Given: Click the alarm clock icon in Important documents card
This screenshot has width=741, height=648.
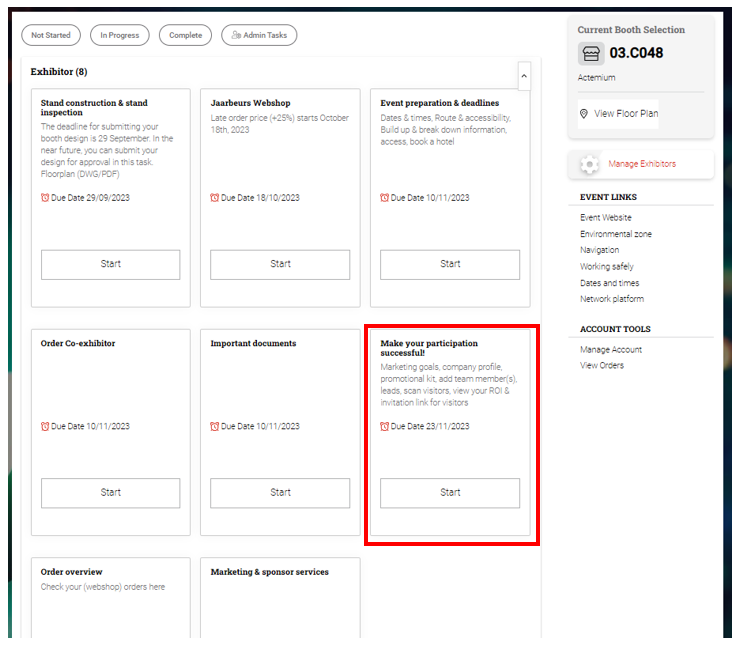Looking at the screenshot, I should tap(215, 426).
